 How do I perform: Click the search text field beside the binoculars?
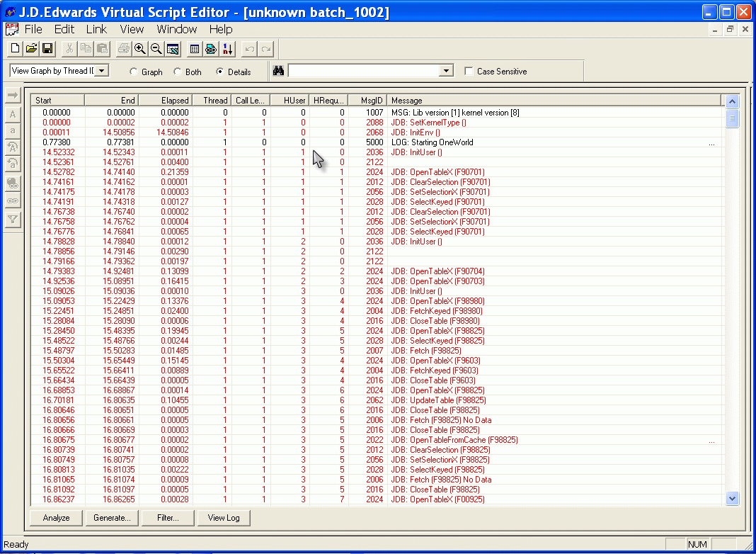tap(364, 71)
